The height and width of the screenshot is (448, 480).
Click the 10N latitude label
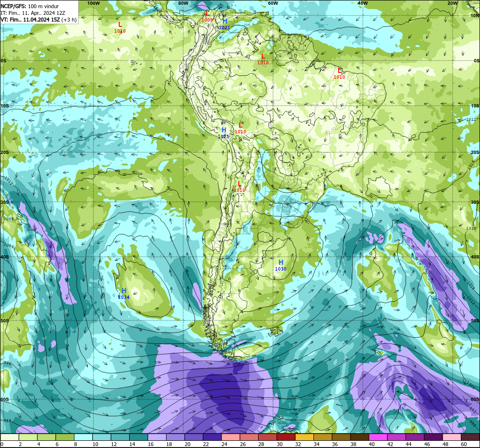pyautogui.click(x=475, y=16)
